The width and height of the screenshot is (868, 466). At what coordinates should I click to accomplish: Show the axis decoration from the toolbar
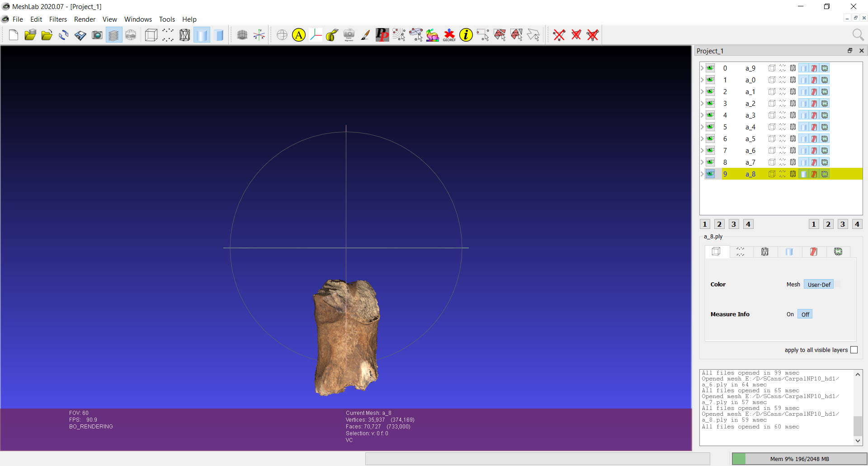pyautogui.click(x=259, y=35)
